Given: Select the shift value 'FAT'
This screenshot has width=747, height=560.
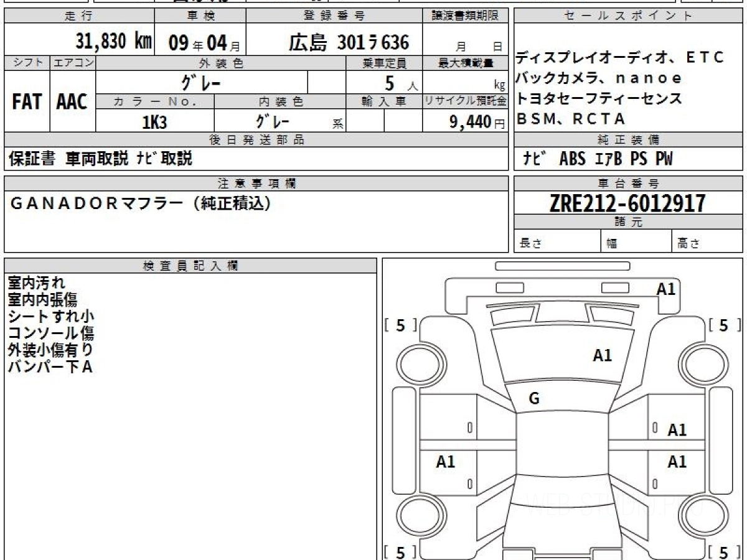Looking at the screenshot, I should 27,102.
